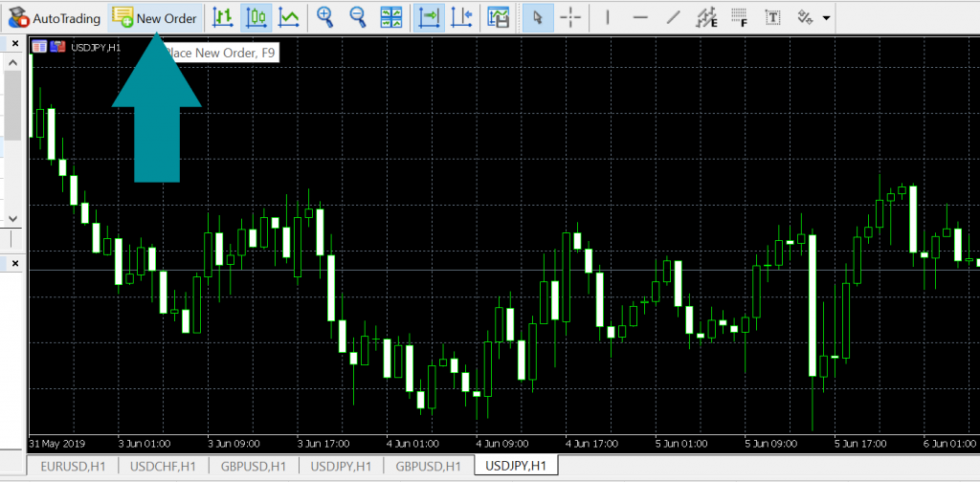Switch chart to line chart mode
Image resolution: width=980 pixels, height=482 pixels.
[288, 18]
